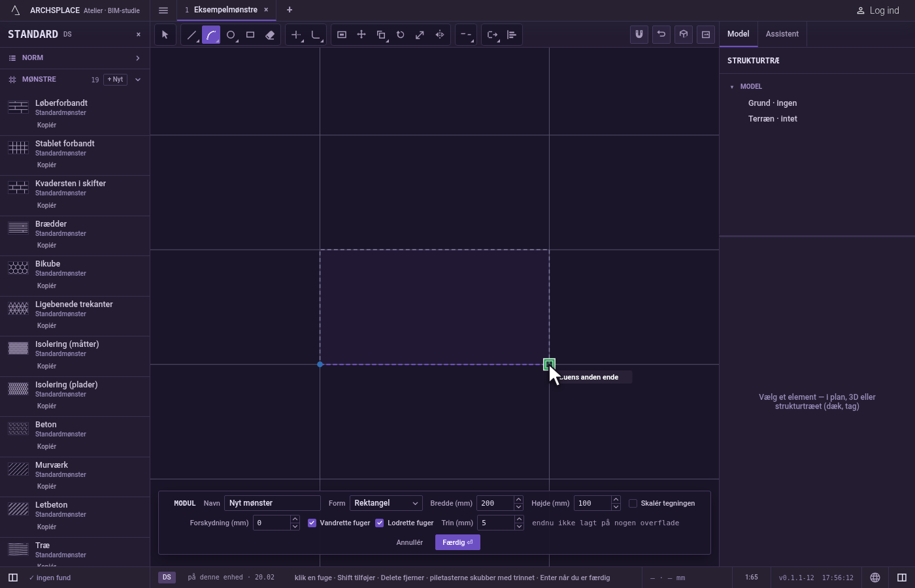This screenshot has height=588, width=915.
Task: Expand the NORM section
Action: (75, 58)
